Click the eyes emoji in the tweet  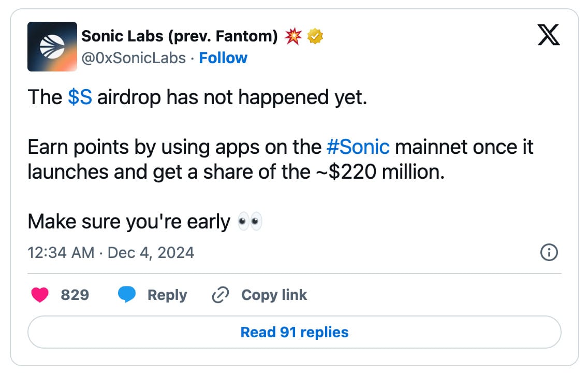click(x=249, y=222)
